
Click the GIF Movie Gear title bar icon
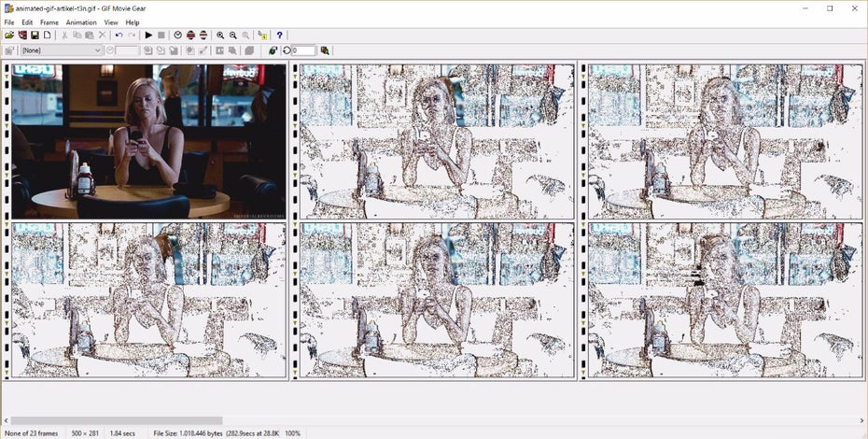(8, 8)
